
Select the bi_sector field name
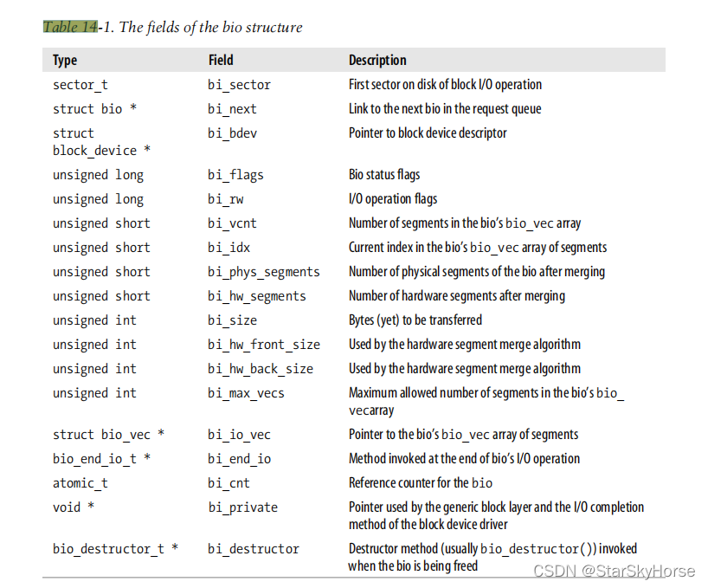pyautogui.click(x=239, y=85)
